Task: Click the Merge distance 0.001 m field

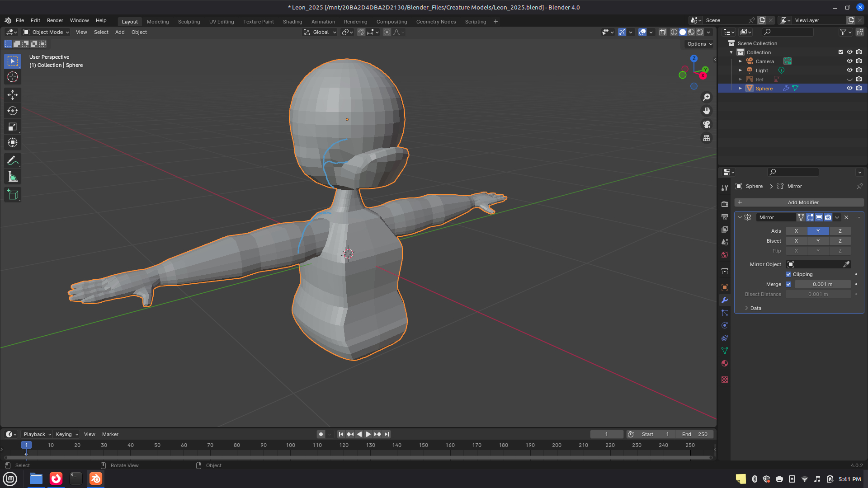Action: coord(822,284)
